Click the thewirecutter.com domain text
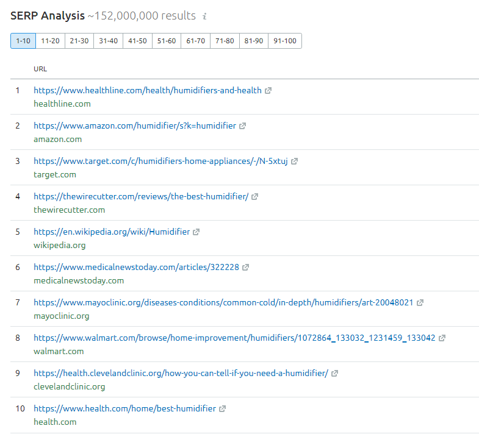Image resolution: width=479 pixels, height=448 pixels. (x=70, y=210)
